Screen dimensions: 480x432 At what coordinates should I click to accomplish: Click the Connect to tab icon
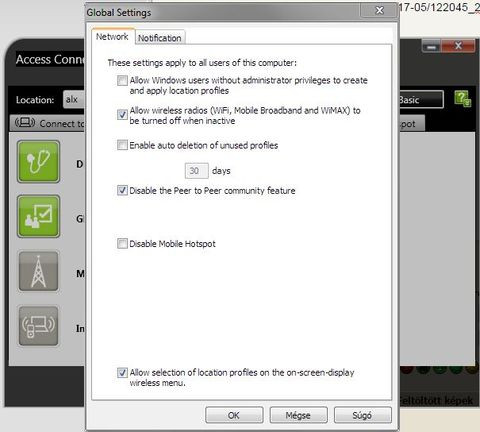pyautogui.click(x=25, y=123)
